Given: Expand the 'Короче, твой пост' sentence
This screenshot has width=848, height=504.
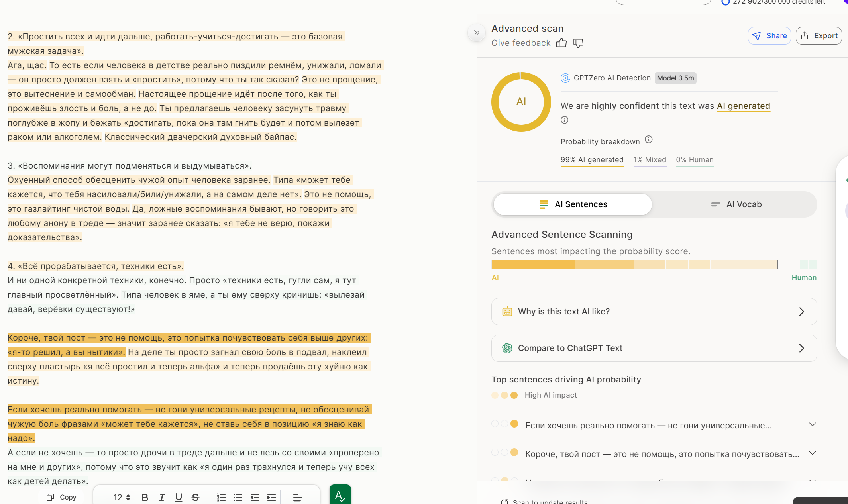Looking at the screenshot, I should (812, 453).
